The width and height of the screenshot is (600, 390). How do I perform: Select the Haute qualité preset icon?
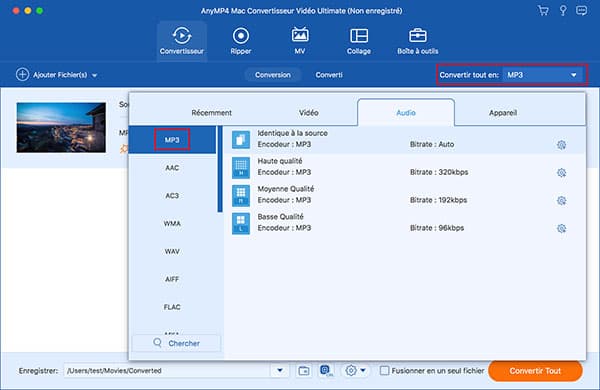pos(241,168)
